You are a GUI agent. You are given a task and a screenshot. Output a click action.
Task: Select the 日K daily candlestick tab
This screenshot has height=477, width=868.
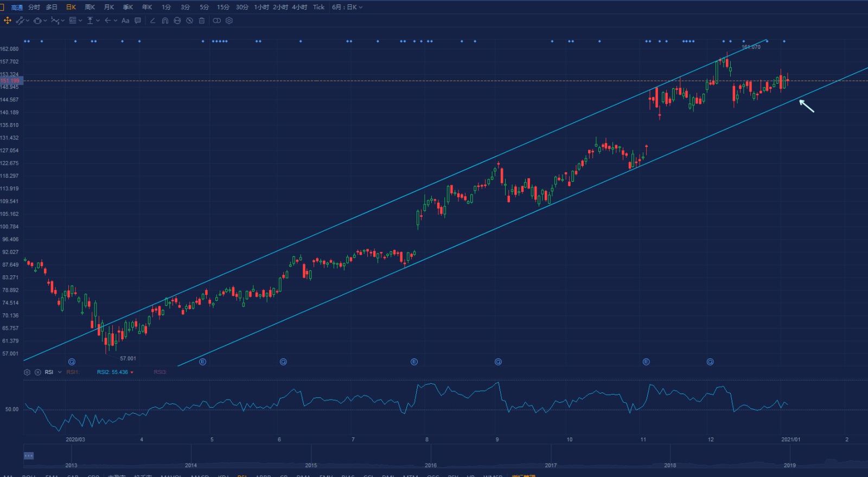pos(71,7)
